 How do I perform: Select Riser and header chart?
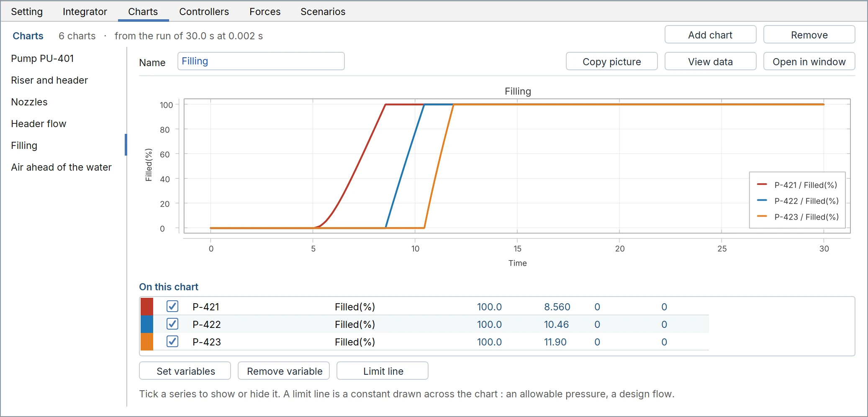click(49, 80)
